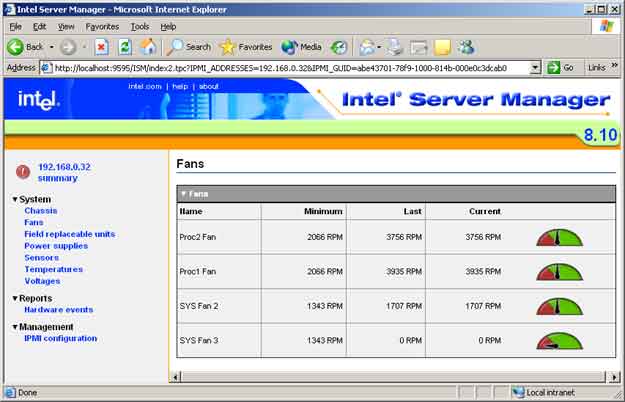Open the address bar dropdown arrow
Viewport: 625px width, 402px height.
pyautogui.click(x=536, y=68)
